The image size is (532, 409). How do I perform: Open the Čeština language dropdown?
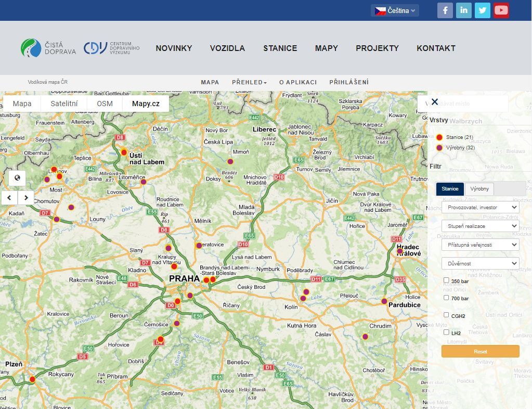tap(395, 10)
